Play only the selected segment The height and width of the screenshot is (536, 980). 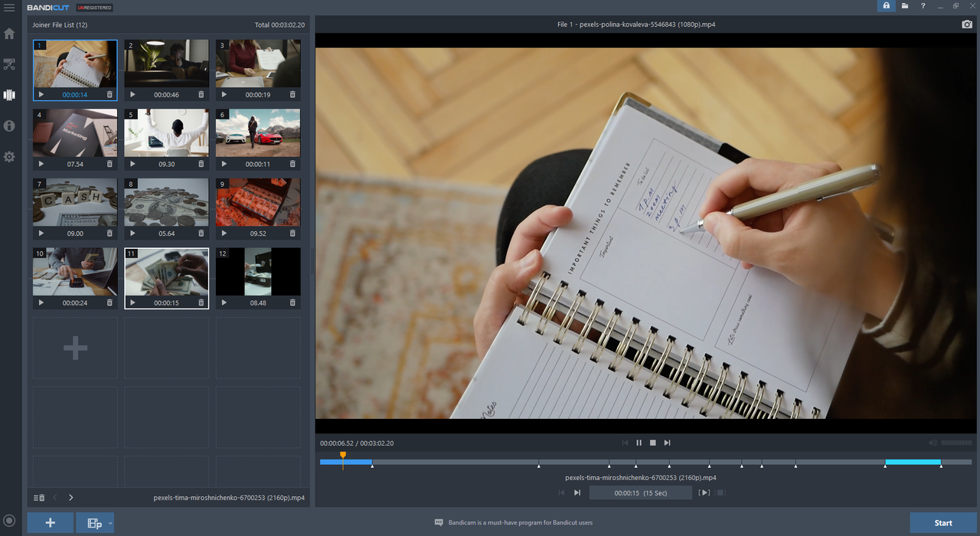pos(705,493)
